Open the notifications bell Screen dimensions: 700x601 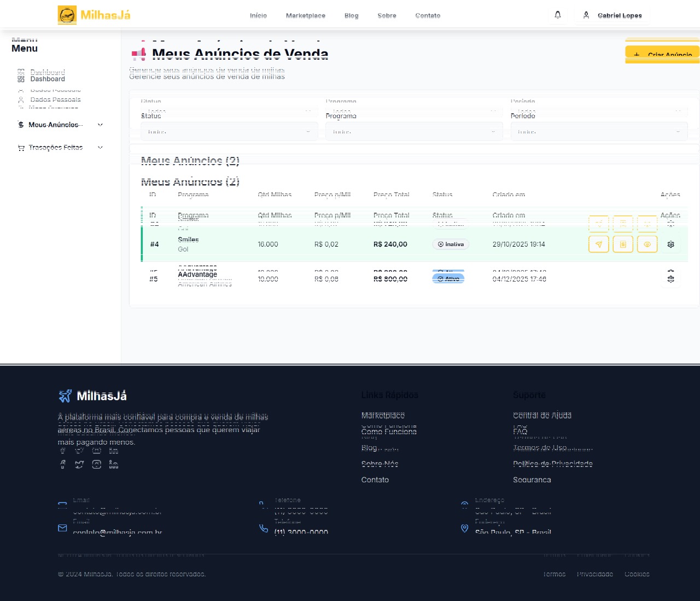coord(557,15)
